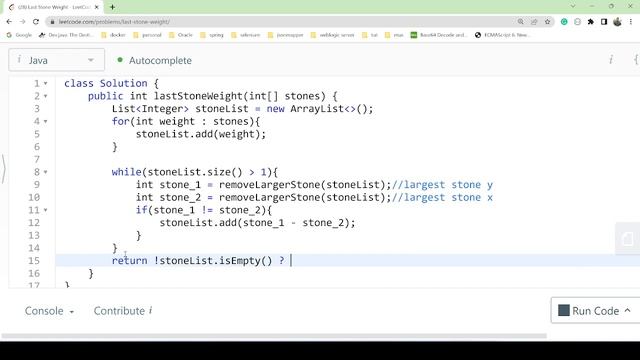Open the DevJava bookmark
Image resolution: width=640 pixels, height=360 pixels.
tap(66, 35)
